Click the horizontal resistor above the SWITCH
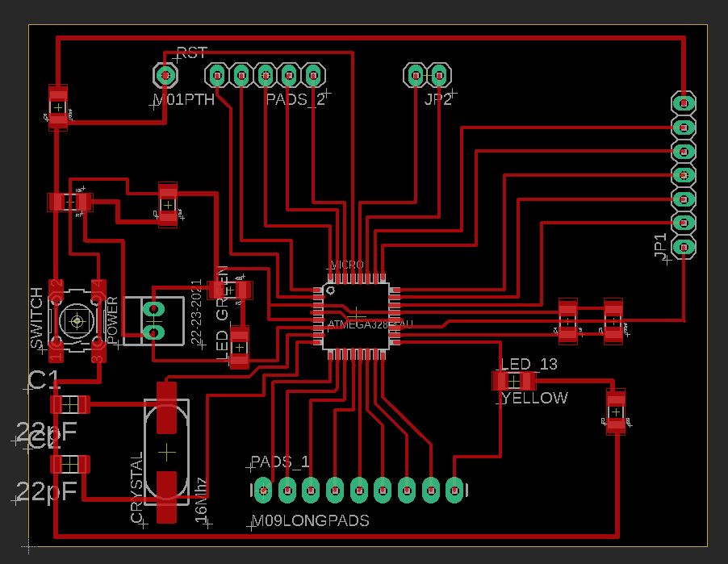 (70, 203)
